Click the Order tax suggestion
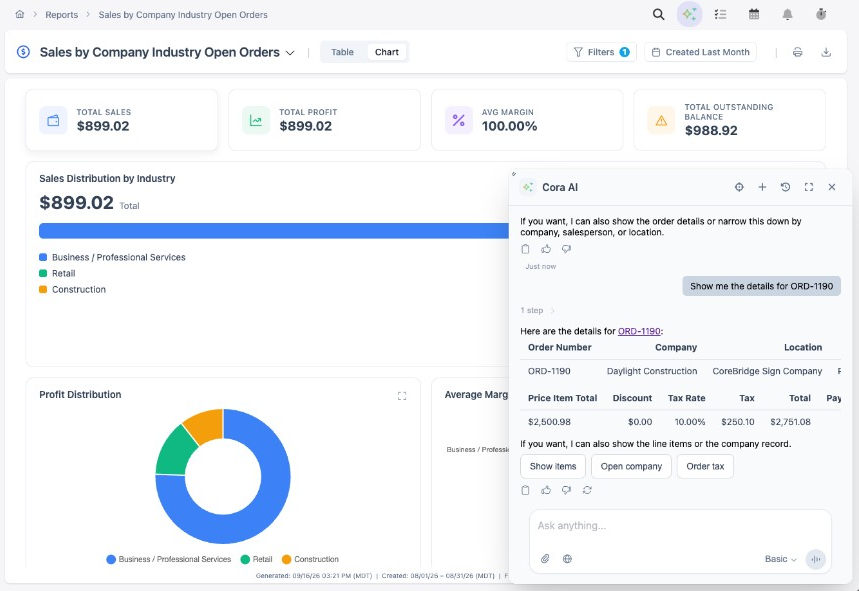Screen dimensions: 859x591 [705, 467]
